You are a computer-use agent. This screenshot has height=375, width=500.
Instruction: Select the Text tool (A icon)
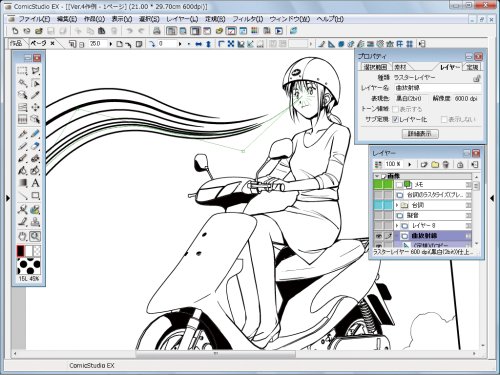click(x=35, y=183)
